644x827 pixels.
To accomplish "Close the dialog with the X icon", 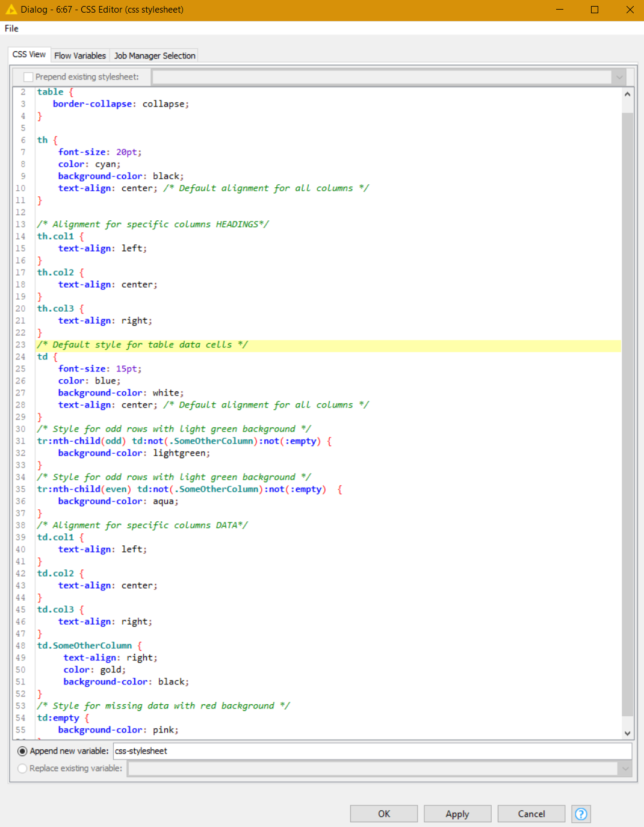I will tap(630, 10).
